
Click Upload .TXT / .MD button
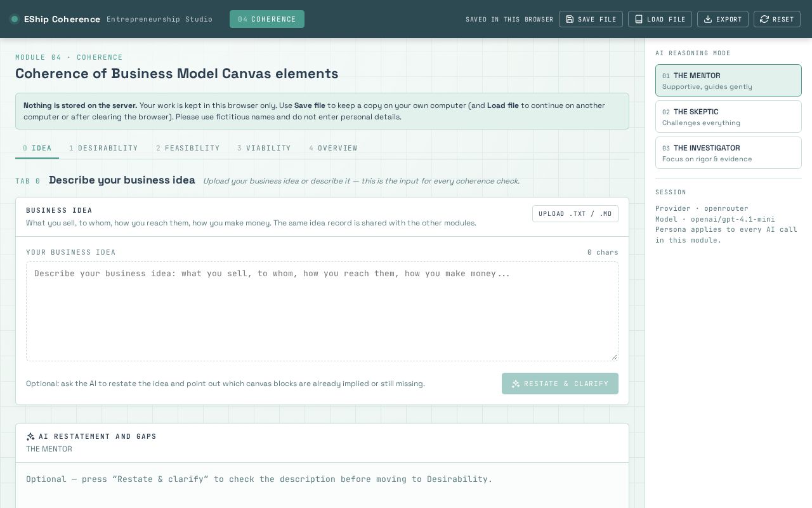(575, 213)
